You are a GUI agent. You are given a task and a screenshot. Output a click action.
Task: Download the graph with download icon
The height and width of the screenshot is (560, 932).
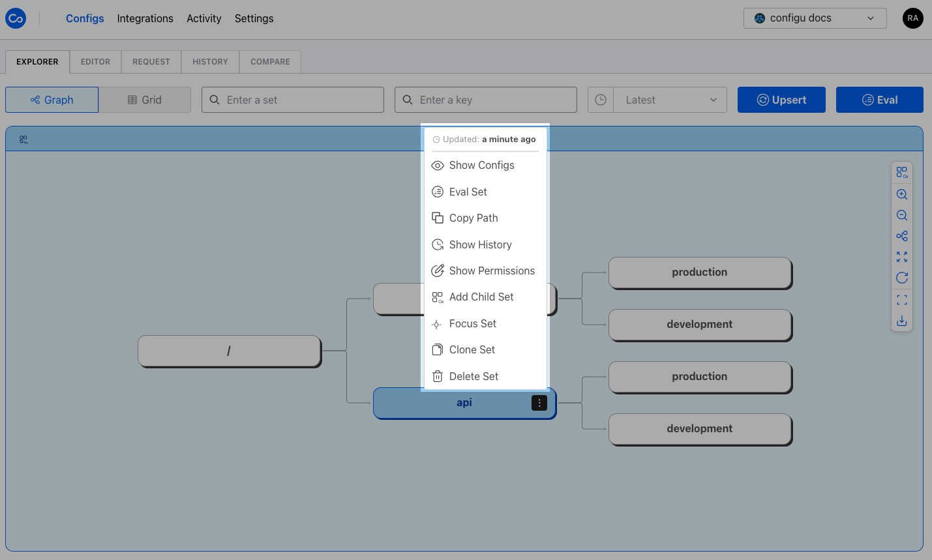tap(902, 321)
